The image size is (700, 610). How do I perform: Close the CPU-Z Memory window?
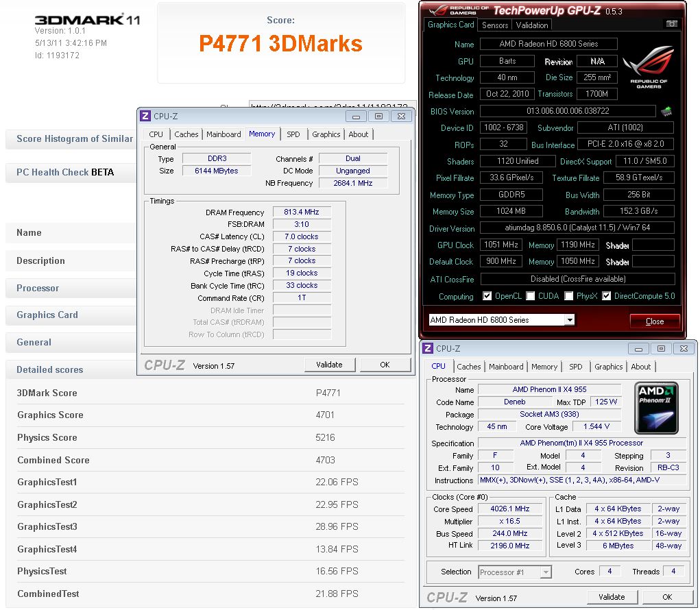[x=401, y=117]
